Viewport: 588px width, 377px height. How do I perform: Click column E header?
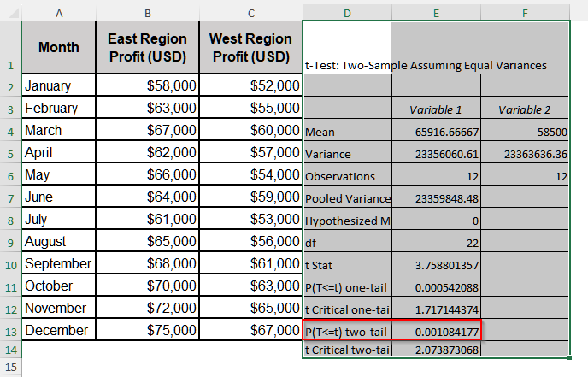(436, 13)
